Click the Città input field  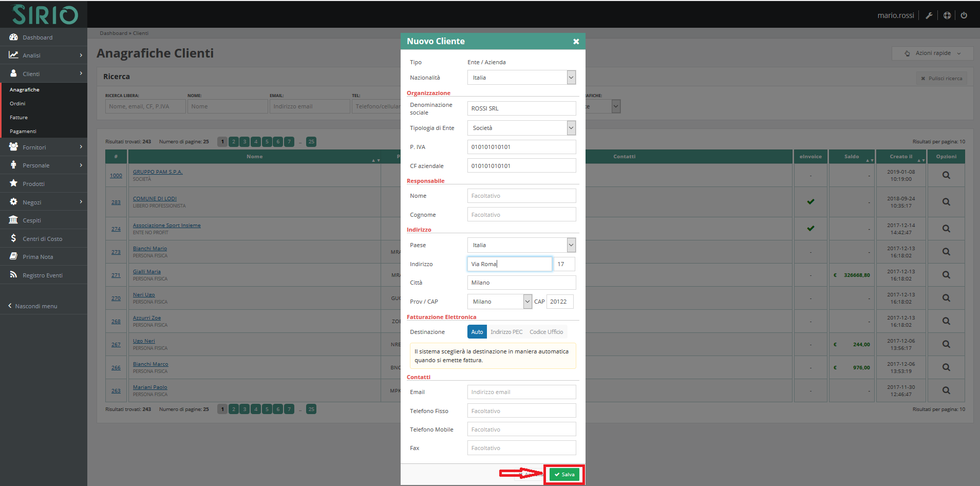[521, 283]
